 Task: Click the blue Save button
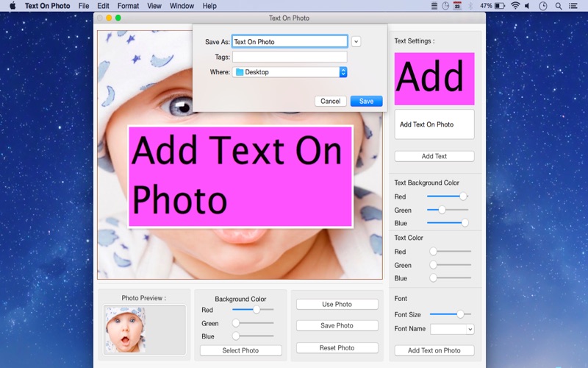366,101
